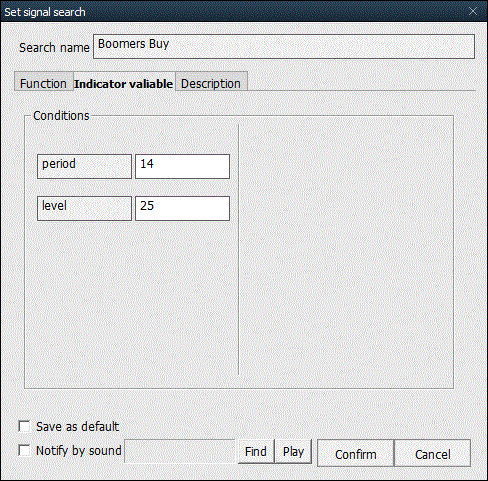Enable the Save as default checkbox

pyautogui.click(x=24, y=426)
